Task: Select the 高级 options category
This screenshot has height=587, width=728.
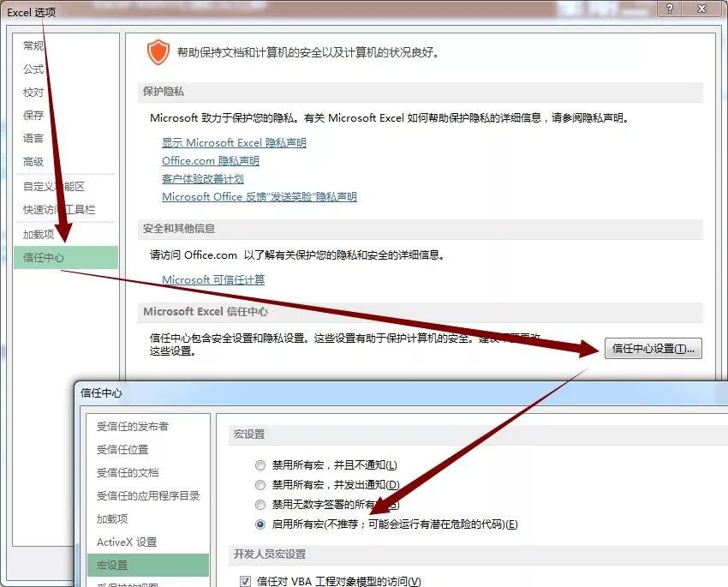Action: (x=33, y=162)
